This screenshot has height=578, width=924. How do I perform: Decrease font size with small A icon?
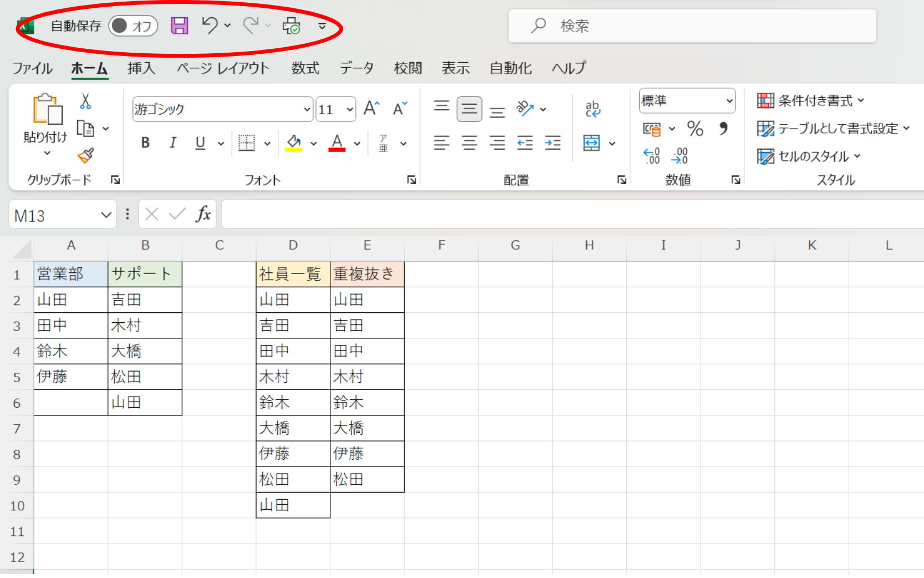pyautogui.click(x=400, y=108)
